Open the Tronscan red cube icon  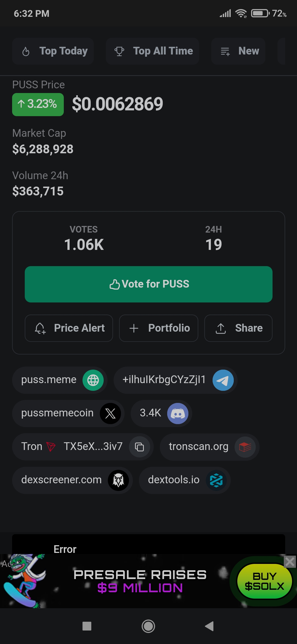[x=245, y=447]
